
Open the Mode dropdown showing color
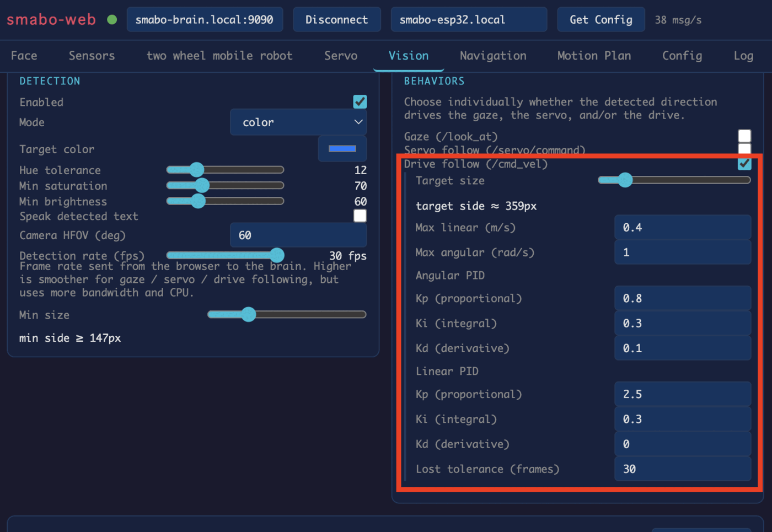click(298, 122)
